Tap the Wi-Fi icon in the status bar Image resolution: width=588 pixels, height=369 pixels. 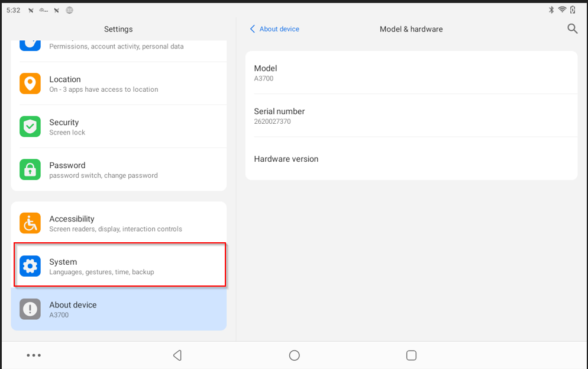pyautogui.click(x=561, y=10)
